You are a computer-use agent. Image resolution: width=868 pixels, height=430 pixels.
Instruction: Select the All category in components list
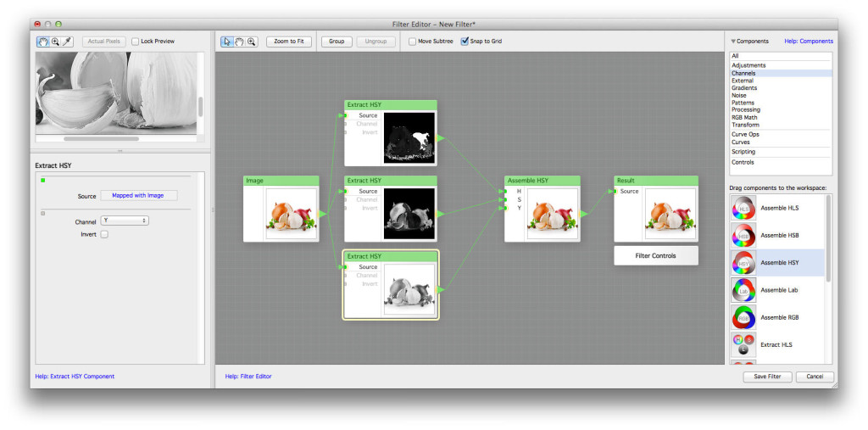pos(781,56)
